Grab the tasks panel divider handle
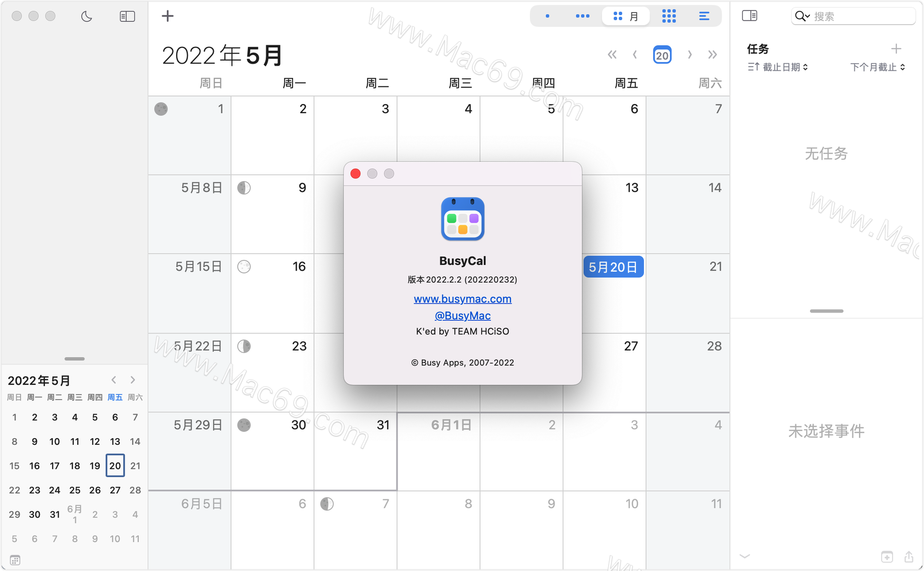924x571 pixels. point(826,311)
